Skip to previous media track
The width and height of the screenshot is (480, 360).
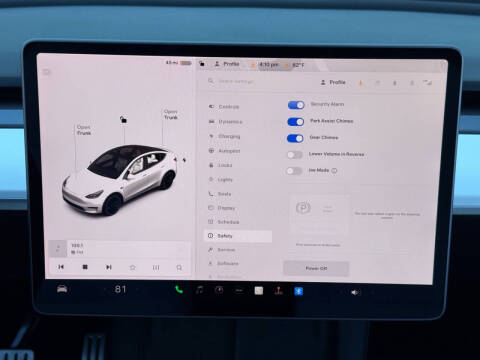[x=61, y=267]
